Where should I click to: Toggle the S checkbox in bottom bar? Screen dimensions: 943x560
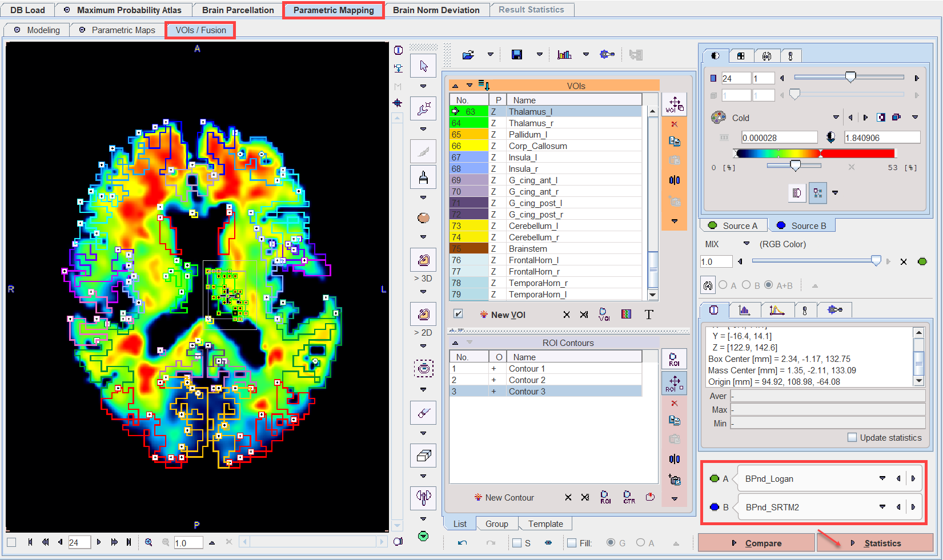pos(517,543)
